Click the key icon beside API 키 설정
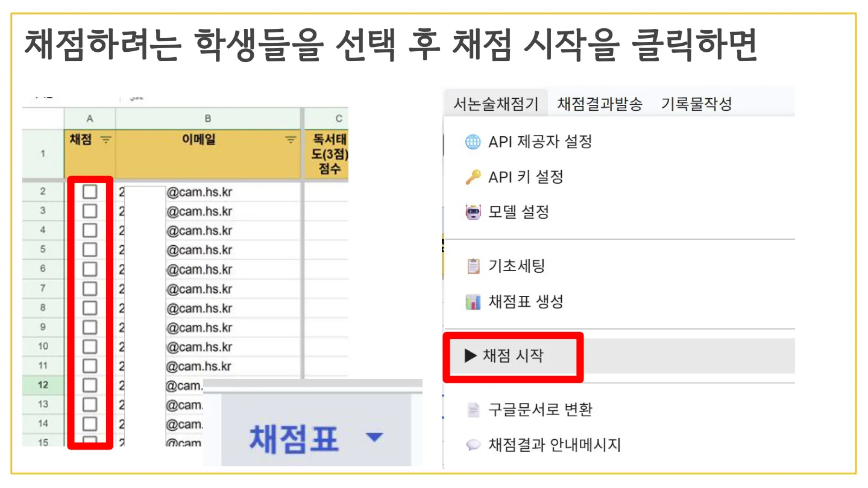The width and height of the screenshot is (868, 488). [x=473, y=177]
